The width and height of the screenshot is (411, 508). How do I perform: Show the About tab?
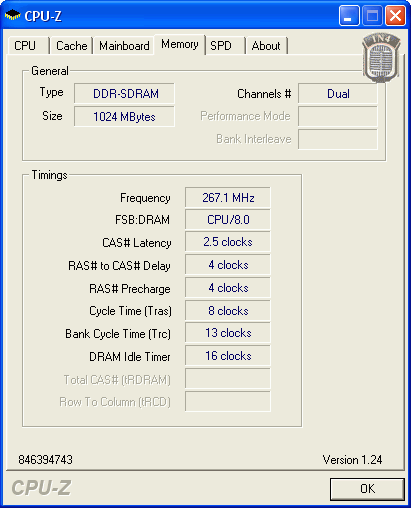coord(266,46)
